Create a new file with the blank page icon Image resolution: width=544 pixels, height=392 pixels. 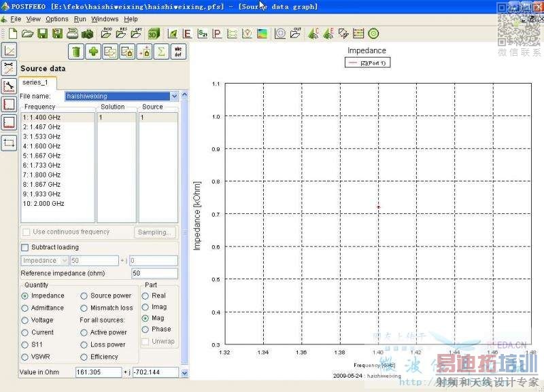click(13, 33)
